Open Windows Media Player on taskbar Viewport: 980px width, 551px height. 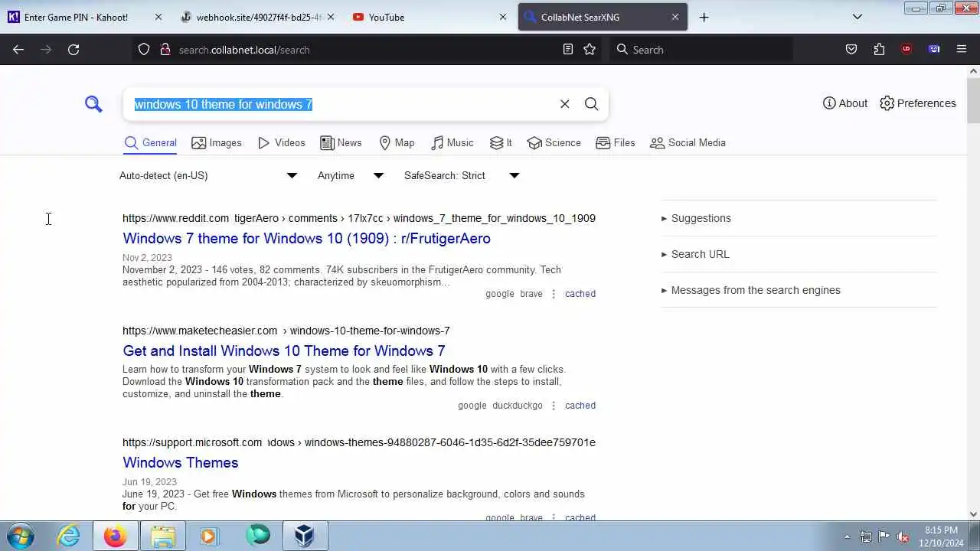click(x=210, y=536)
